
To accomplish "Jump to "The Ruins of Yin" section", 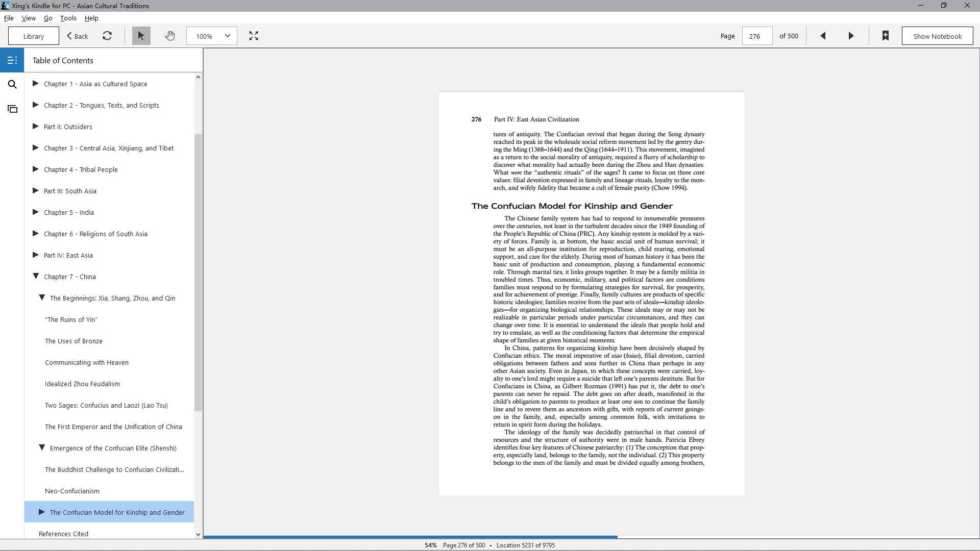I will coord(71,319).
